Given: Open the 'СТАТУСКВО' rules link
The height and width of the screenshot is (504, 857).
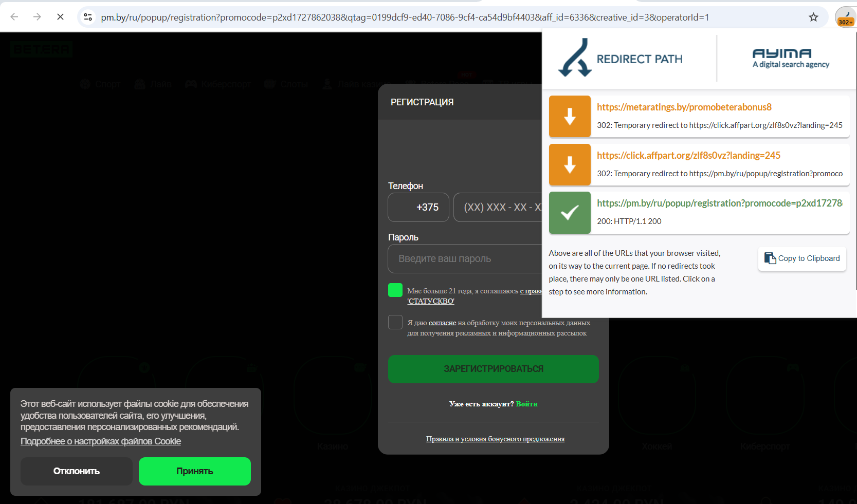Looking at the screenshot, I should coord(431,301).
